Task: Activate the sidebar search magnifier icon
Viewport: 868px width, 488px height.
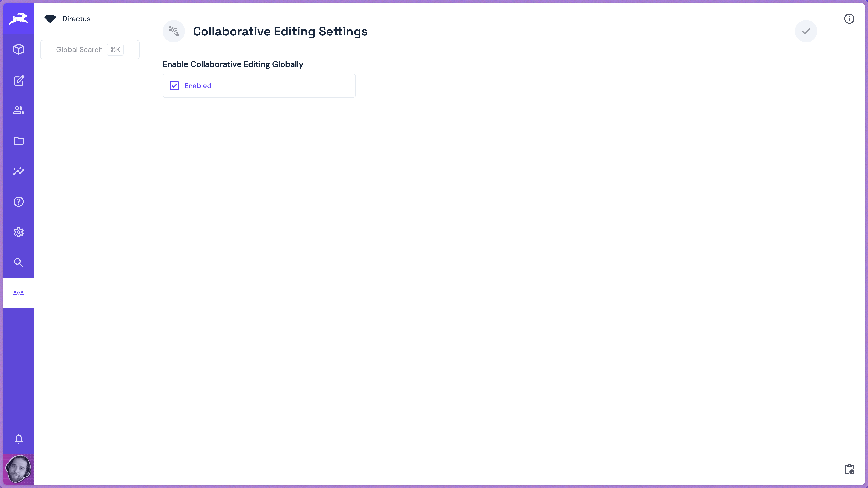Action: (18, 262)
